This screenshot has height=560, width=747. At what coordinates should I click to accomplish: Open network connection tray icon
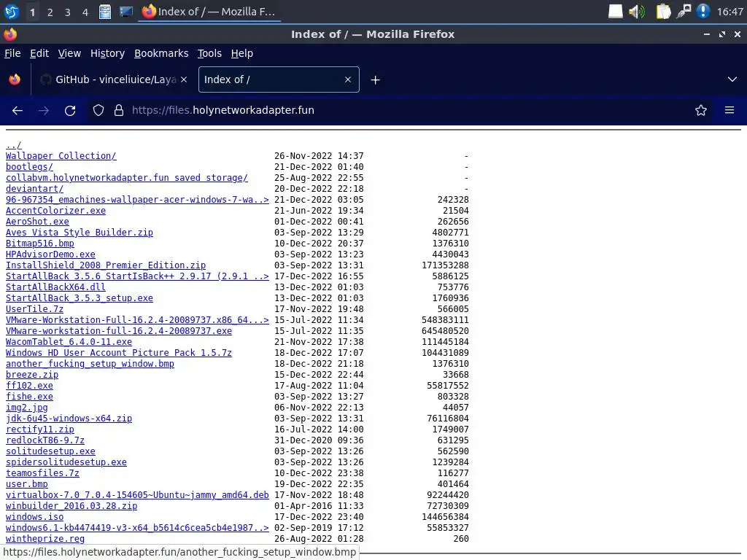click(x=684, y=12)
